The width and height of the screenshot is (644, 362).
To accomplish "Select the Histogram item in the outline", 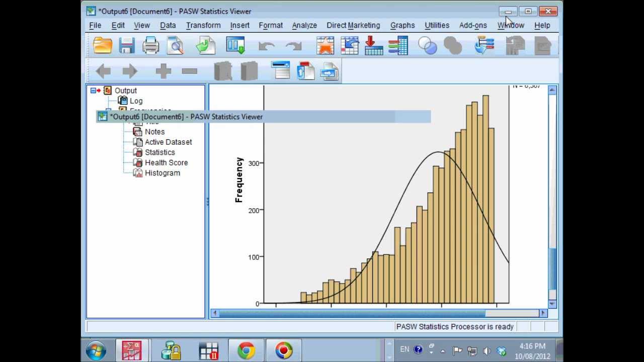I will (163, 173).
